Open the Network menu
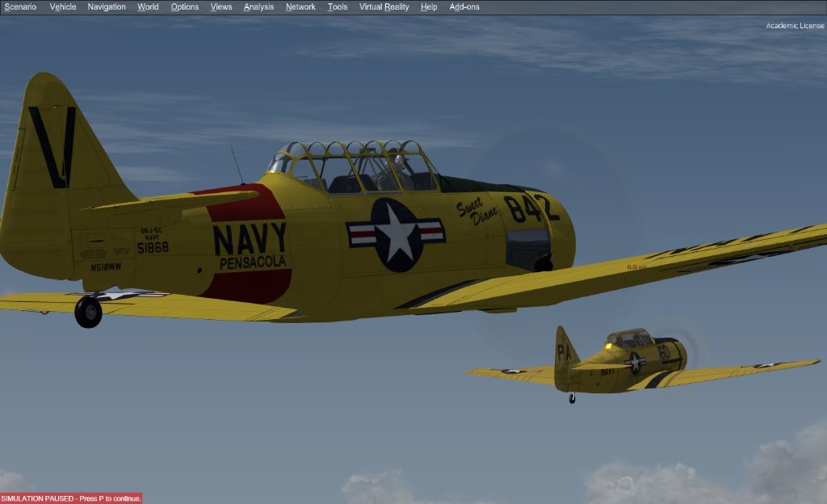 [x=300, y=6]
